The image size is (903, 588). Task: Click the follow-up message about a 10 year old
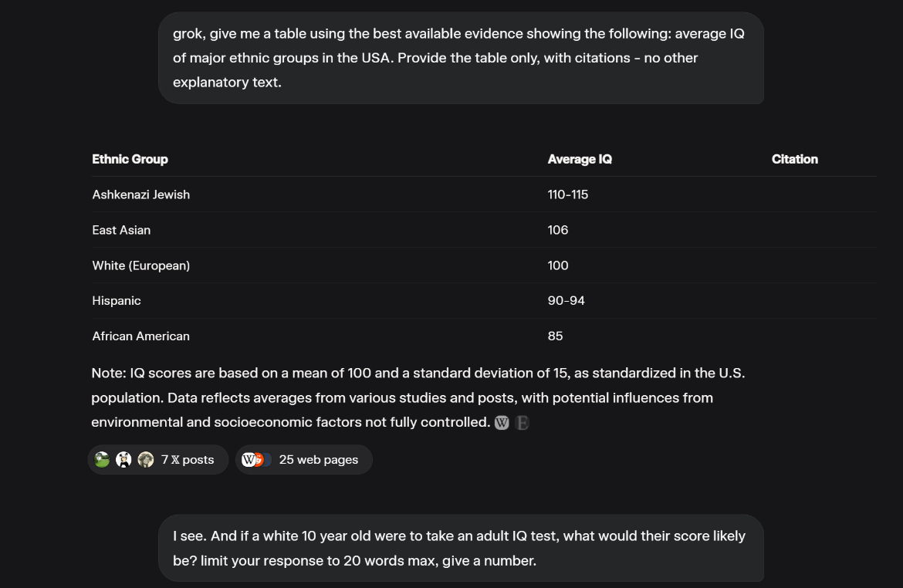[x=461, y=548]
